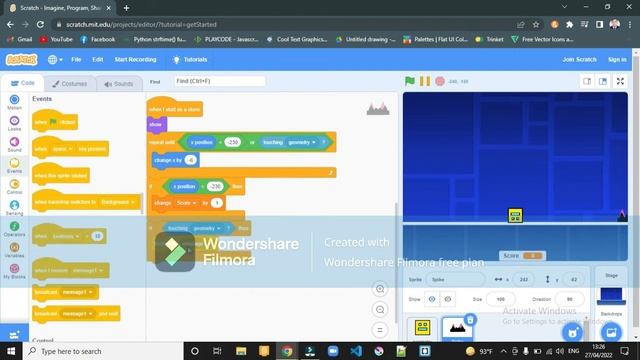Viewport: 640px width, 360px height.
Task: Click the Scratch logo
Action: click(x=21, y=60)
